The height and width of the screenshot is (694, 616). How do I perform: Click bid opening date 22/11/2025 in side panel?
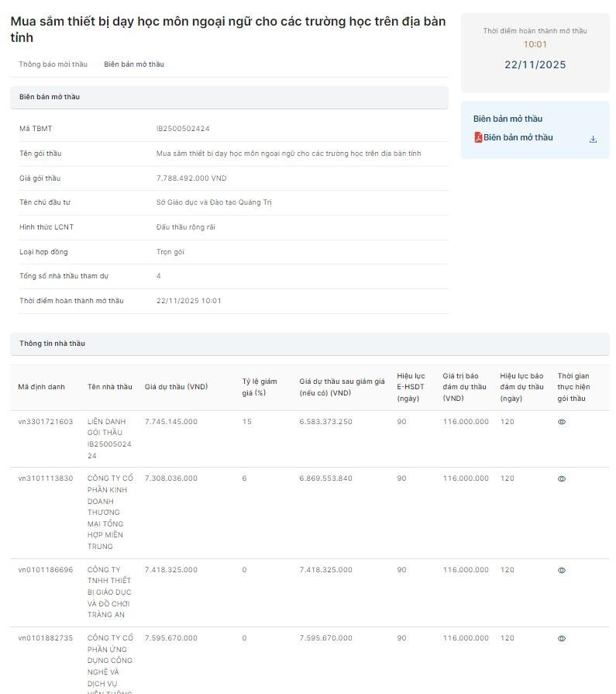click(x=535, y=65)
